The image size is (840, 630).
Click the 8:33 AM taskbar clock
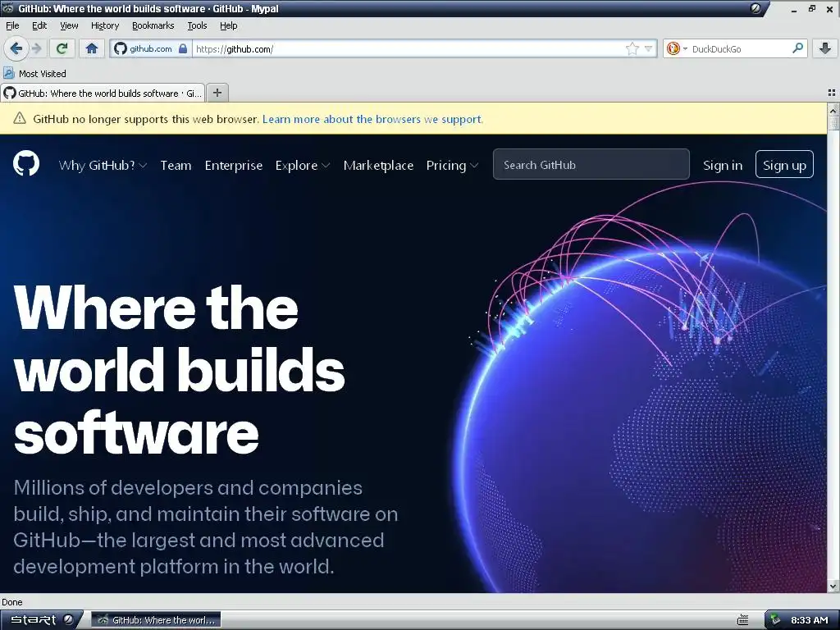[810, 620]
